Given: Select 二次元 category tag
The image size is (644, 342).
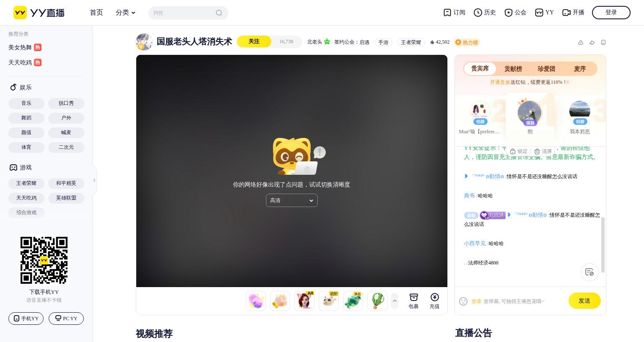Looking at the screenshot, I should (66, 148).
